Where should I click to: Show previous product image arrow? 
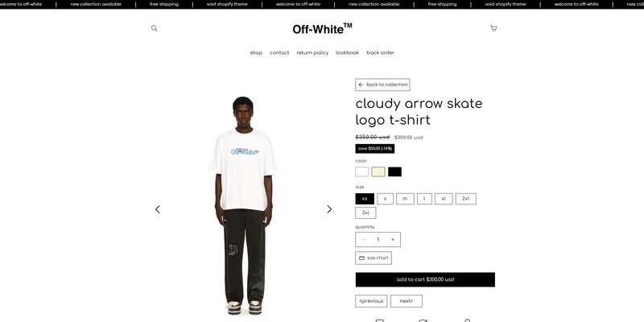(x=157, y=209)
